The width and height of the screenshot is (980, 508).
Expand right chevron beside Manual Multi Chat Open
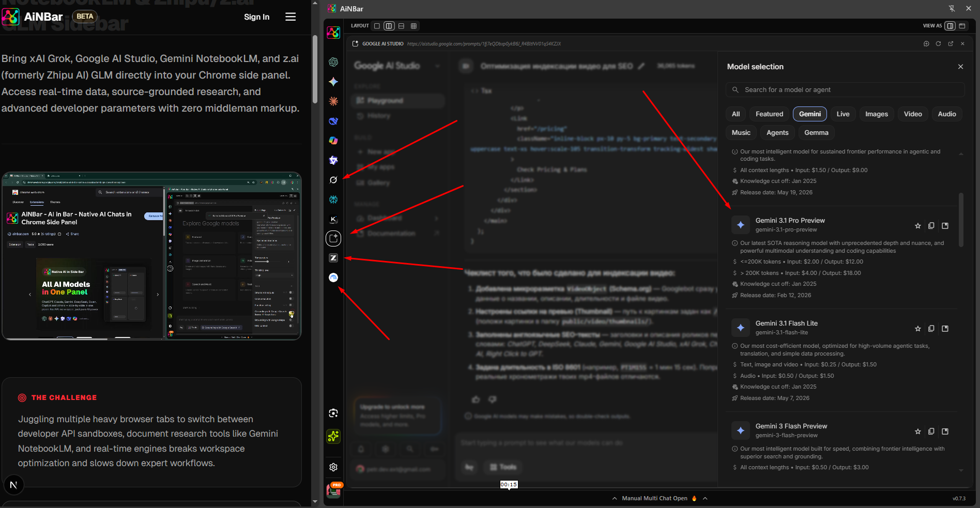(705, 499)
